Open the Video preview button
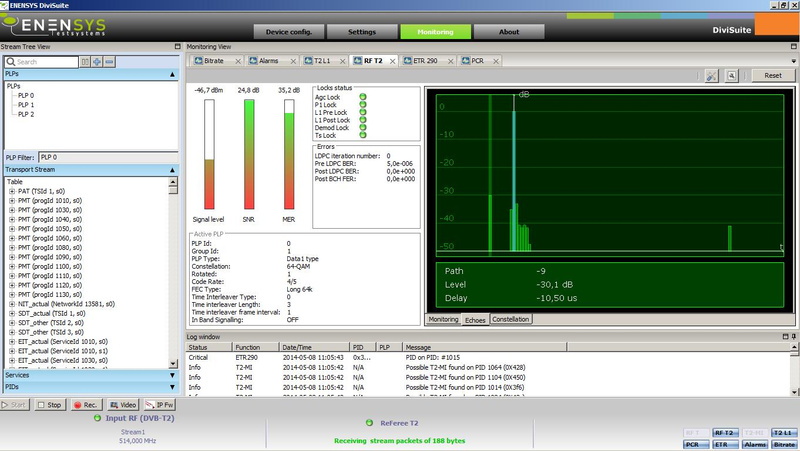 (x=122, y=405)
